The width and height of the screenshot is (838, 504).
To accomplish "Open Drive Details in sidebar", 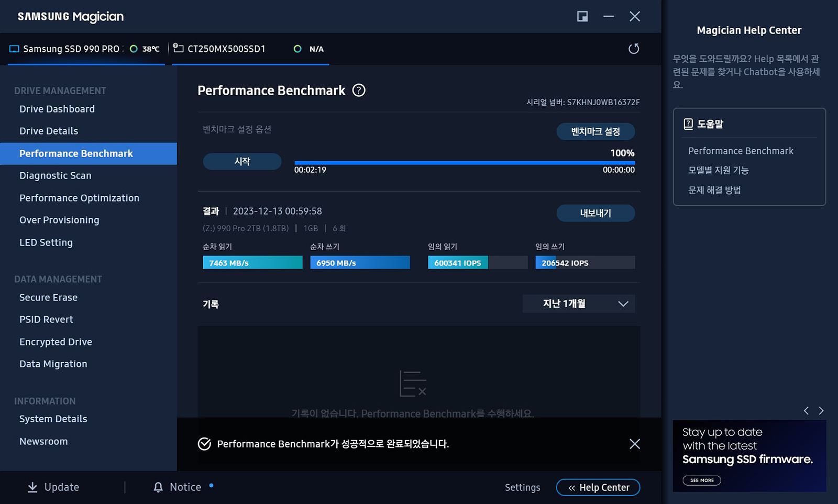I will (x=49, y=131).
